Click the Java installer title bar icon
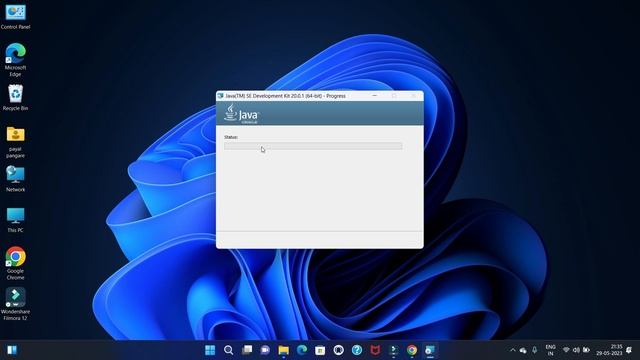The image size is (640, 360). coord(220,96)
